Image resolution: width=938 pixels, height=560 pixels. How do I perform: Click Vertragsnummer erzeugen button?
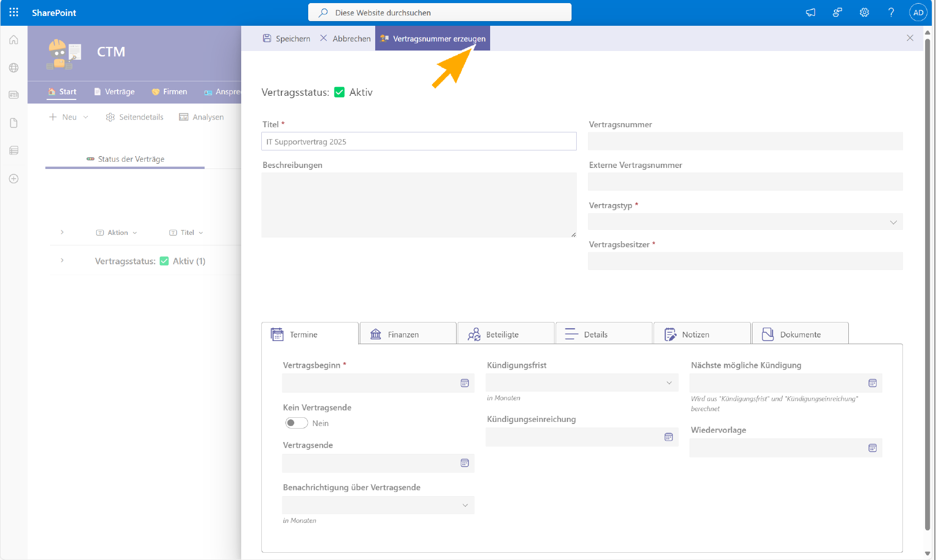tap(432, 39)
